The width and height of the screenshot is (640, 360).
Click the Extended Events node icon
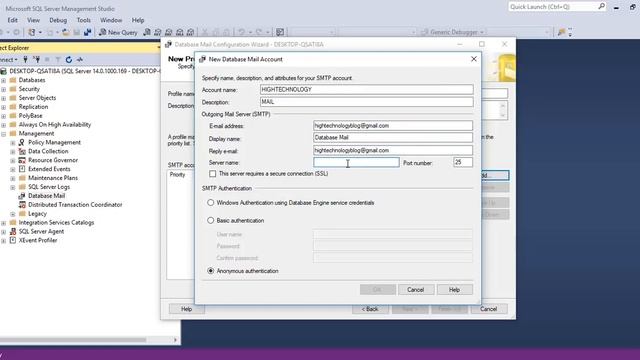click(x=22, y=169)
